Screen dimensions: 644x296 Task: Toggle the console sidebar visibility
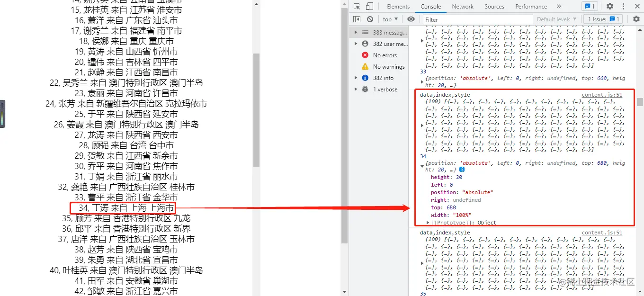pyautogui.click(x=357, y=19)
